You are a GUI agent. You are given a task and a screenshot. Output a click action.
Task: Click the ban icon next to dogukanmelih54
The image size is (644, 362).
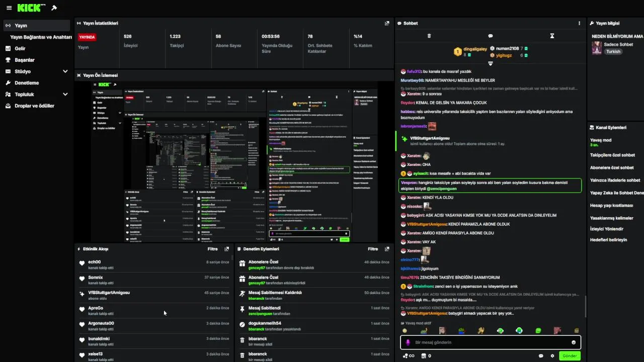click(x=242, y=324)
